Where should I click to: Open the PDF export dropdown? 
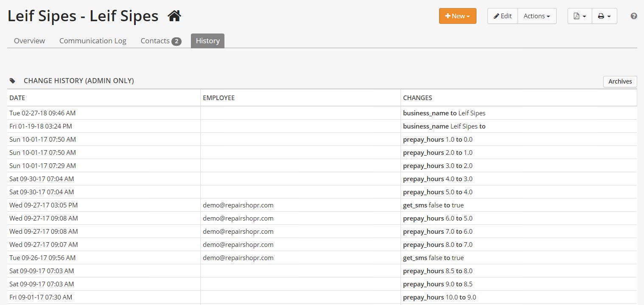click(580, 16)
